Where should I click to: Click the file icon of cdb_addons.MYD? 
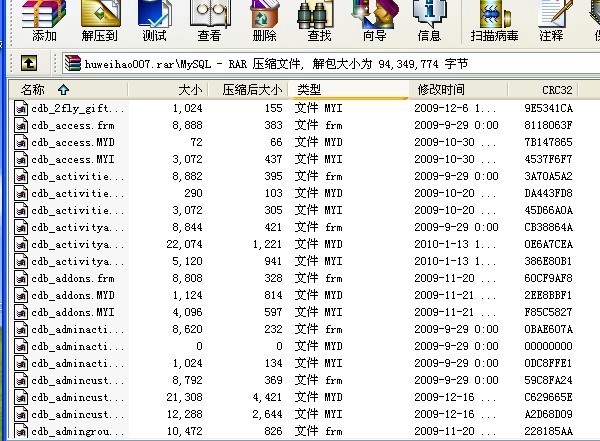pyautogui.click(x=21, y=295)
